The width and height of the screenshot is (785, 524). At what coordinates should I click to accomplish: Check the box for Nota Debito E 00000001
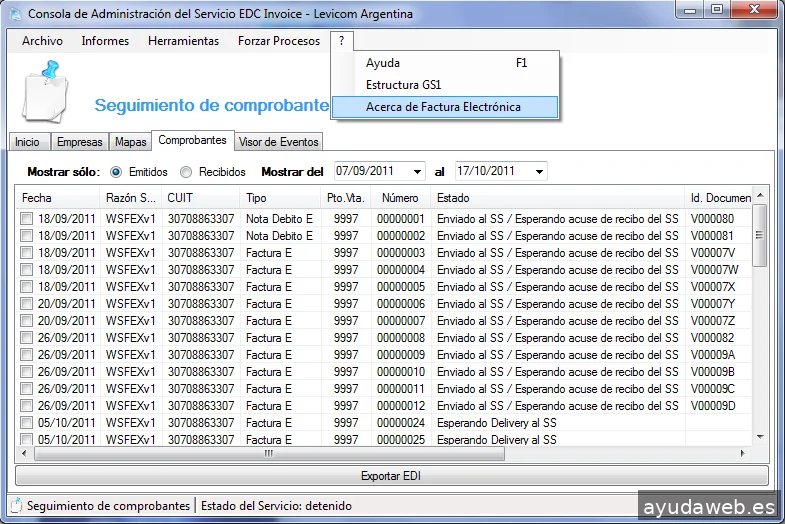(27, 219)
